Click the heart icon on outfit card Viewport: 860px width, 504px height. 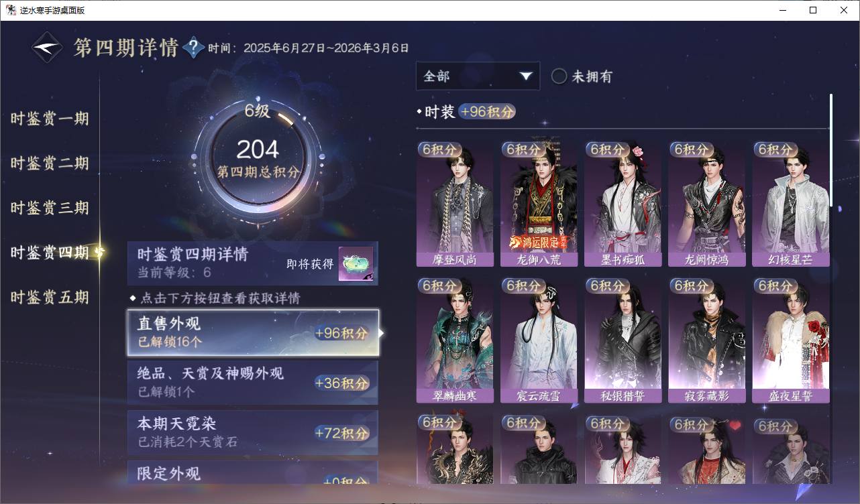(735, 425)
